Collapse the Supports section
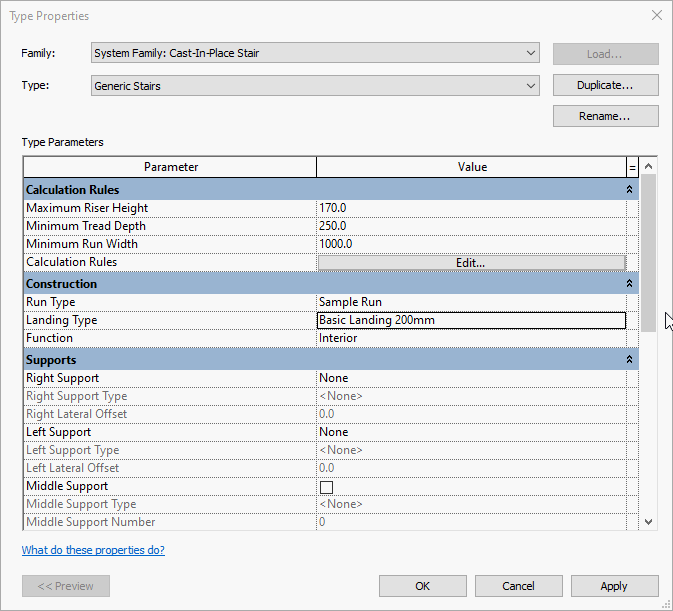Image resolution: width=673 pixels, height=611 pixels. (629, 359)
